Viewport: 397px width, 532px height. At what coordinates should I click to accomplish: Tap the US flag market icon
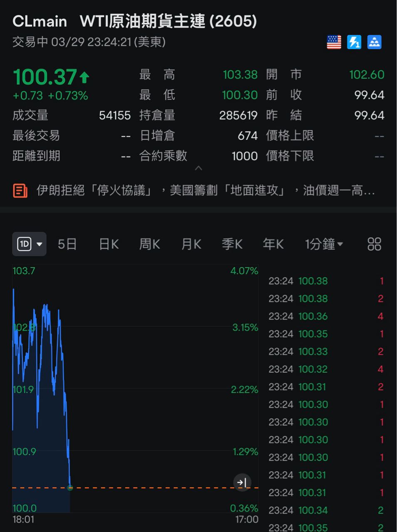pos(334,42)
